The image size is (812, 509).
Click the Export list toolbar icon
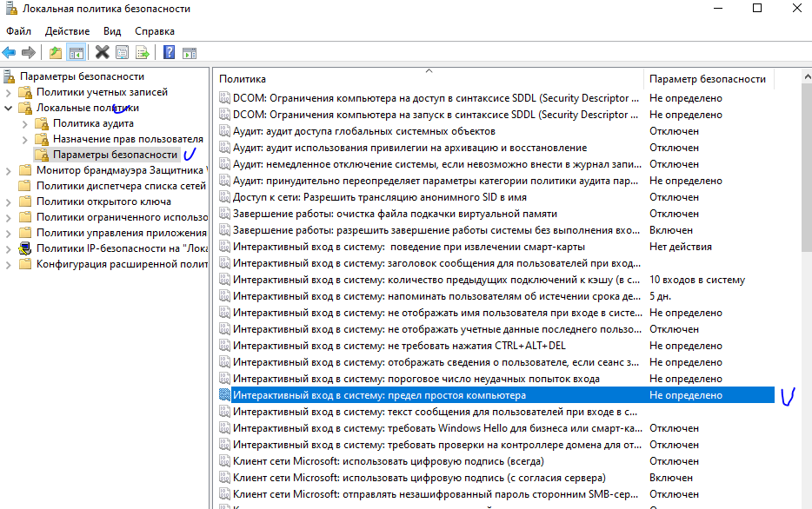click(142, 53)
